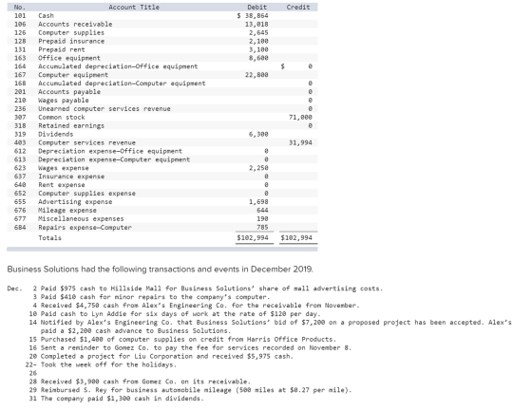Image resolution: width=532 pixels, height=410 pixels.
Task: Click account number 684
Action: 20,228
